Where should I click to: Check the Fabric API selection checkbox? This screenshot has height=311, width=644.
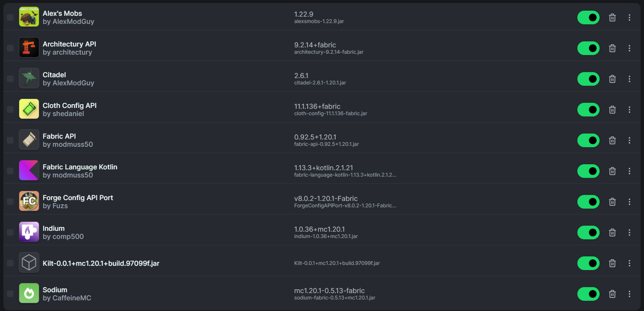(x=10, y=140)
